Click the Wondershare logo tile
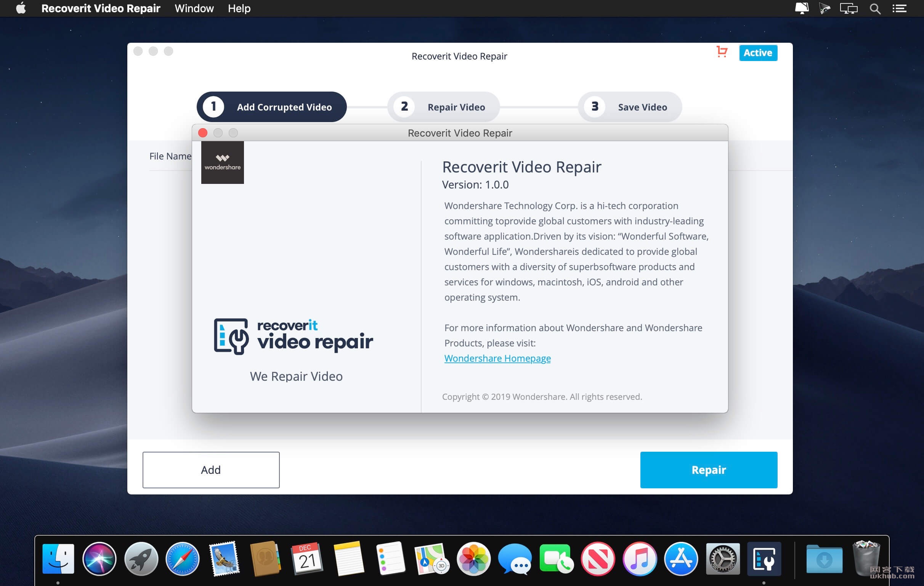The height and width of the screenshot is (586, 924). (x=223, y=163)
